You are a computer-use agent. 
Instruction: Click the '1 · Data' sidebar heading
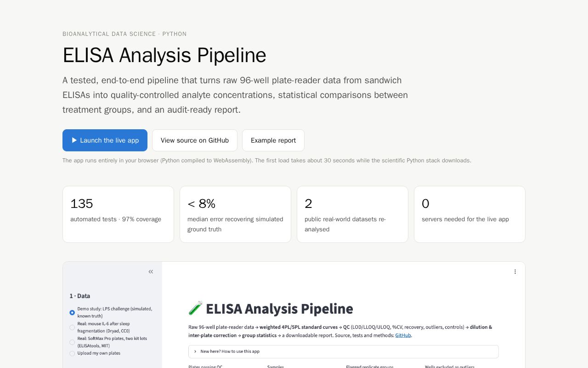click(x=80, y=296)
